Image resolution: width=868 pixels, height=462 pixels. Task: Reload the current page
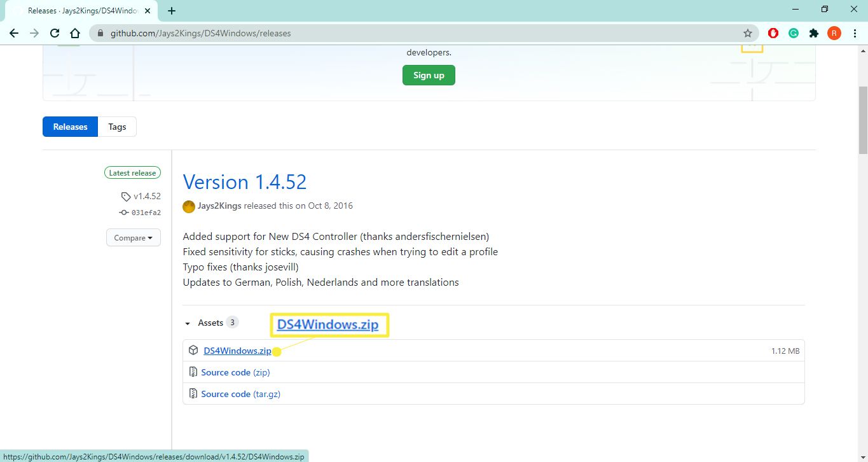pos(55,33)
